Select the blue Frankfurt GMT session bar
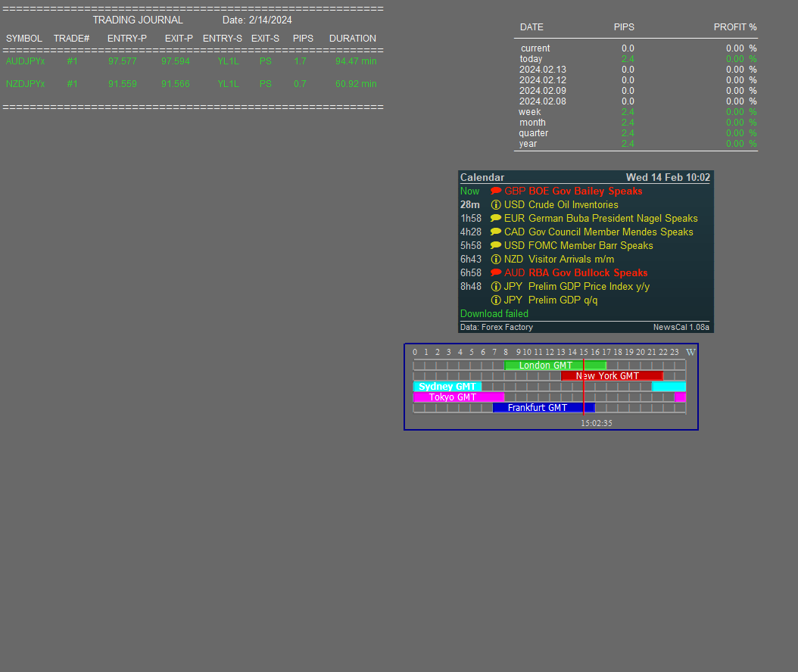The image size is (798, 672). 544,408
